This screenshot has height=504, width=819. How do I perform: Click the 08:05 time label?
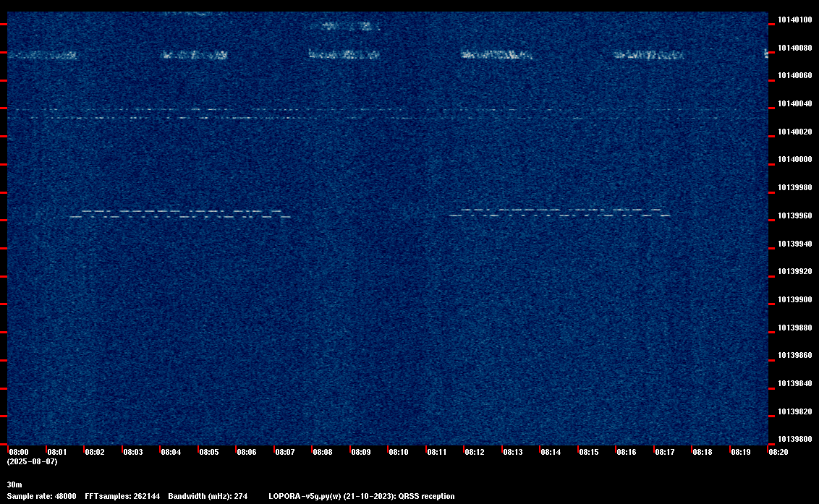click(209, 452)
